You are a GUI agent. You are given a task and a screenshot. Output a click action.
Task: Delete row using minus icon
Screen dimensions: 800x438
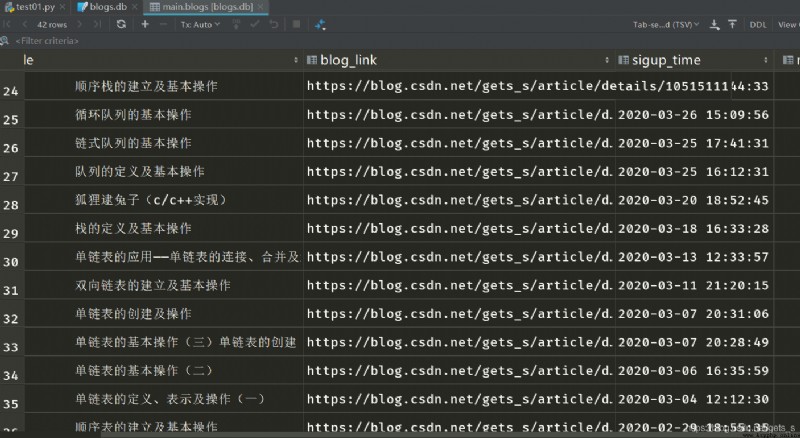(x=163, y=24)
